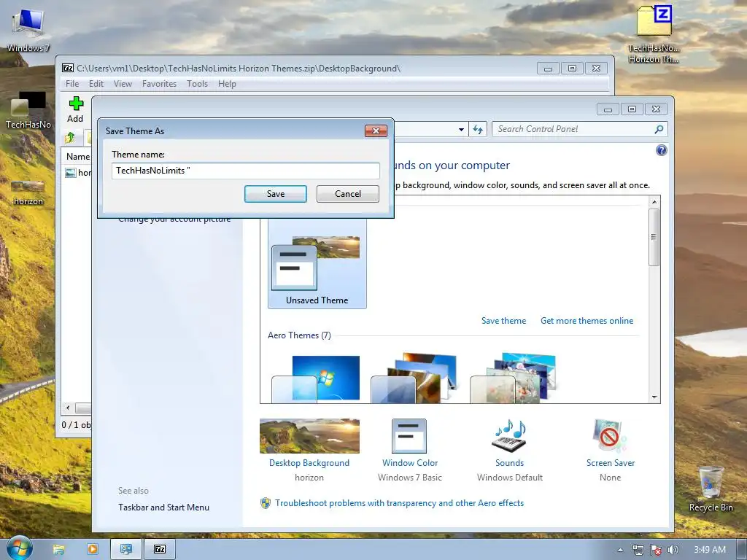
Task: Click the up-folder arrow icon in 7-Zip
Action: (x=70, y=138)
